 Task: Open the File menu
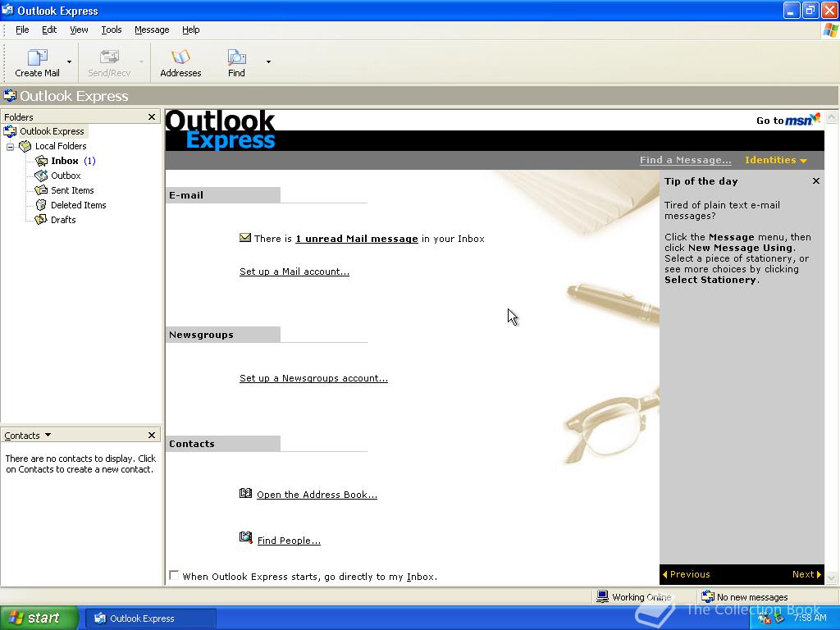pos(22,30)
